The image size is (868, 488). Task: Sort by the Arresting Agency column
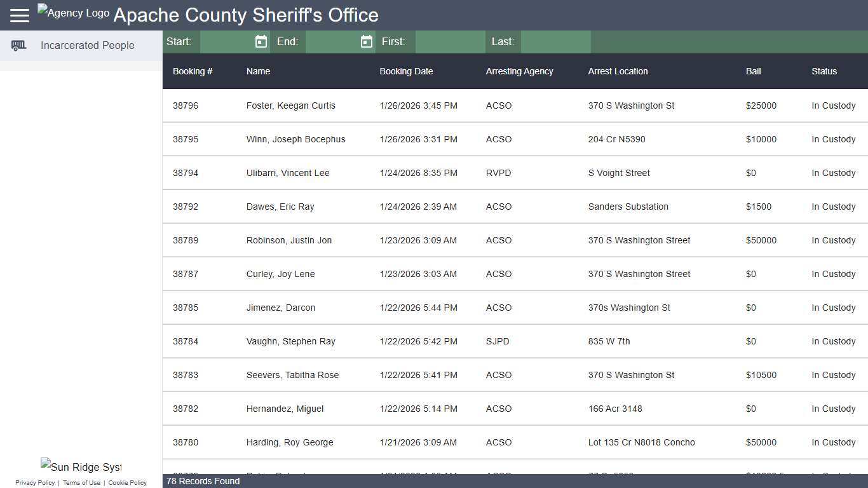[519, 71]
